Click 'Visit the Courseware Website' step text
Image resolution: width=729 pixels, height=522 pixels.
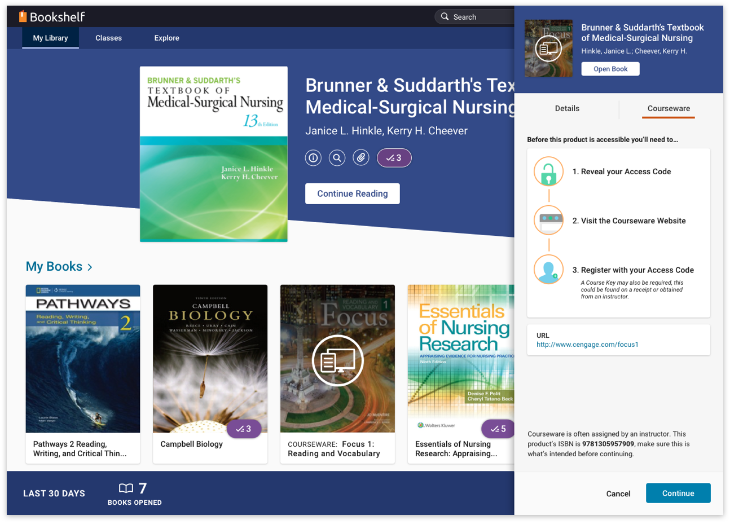(x=629, y=221)
